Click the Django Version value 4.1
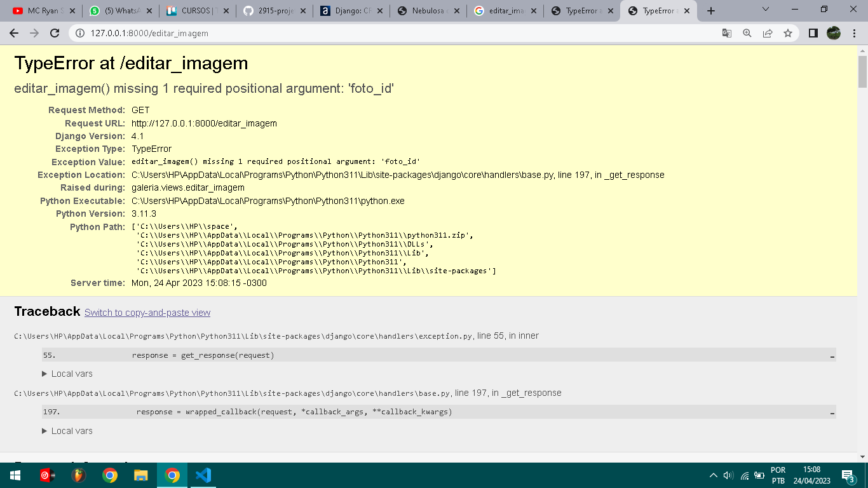This screenshot has height=488, width=868. tap(137, 136)
